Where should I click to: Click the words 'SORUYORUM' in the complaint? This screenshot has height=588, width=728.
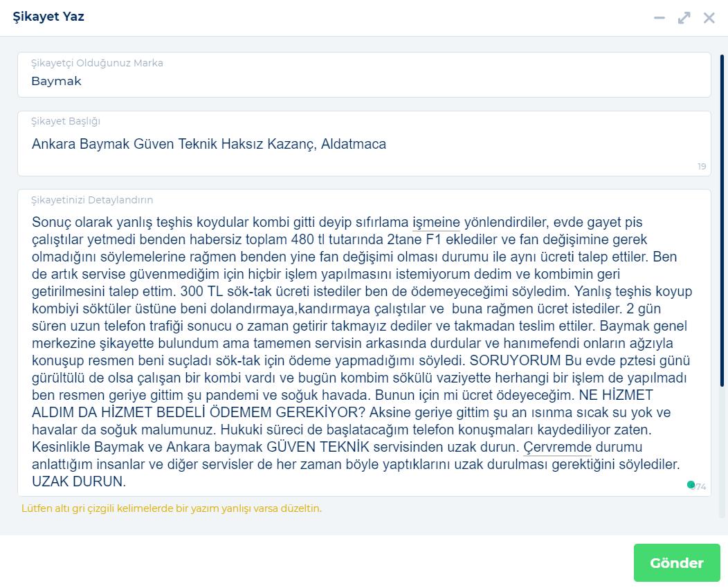click(516, 360)
